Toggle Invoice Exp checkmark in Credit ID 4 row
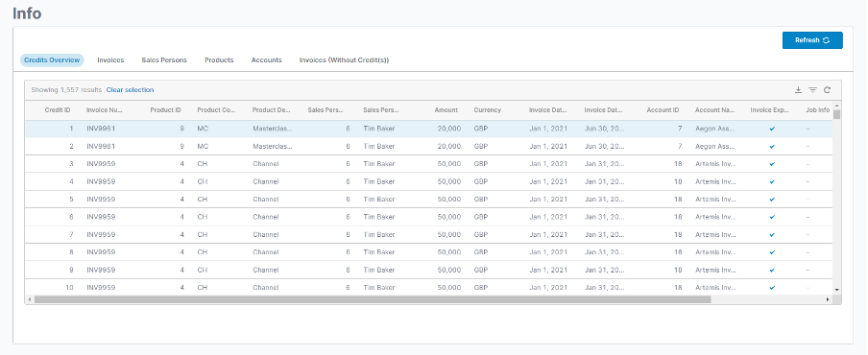Image resolution: width=868 pixels, height=355 pixels. click(x=772, y=181)
